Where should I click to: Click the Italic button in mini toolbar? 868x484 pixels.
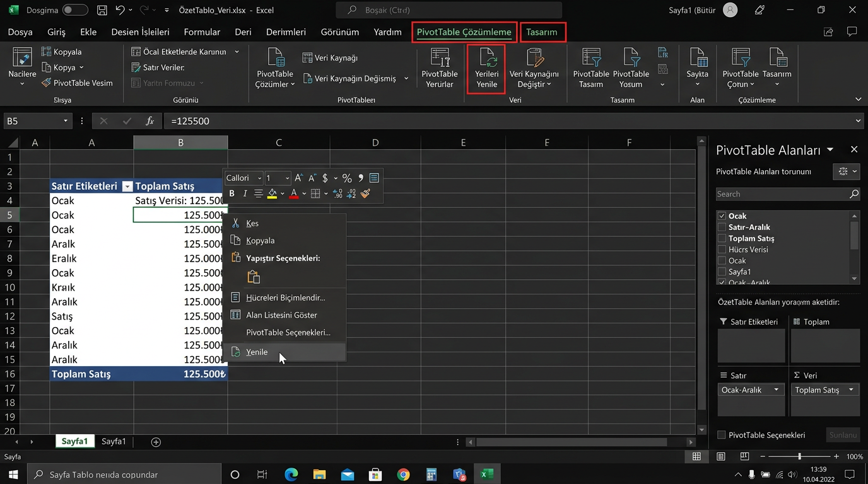tap(245, 193)
